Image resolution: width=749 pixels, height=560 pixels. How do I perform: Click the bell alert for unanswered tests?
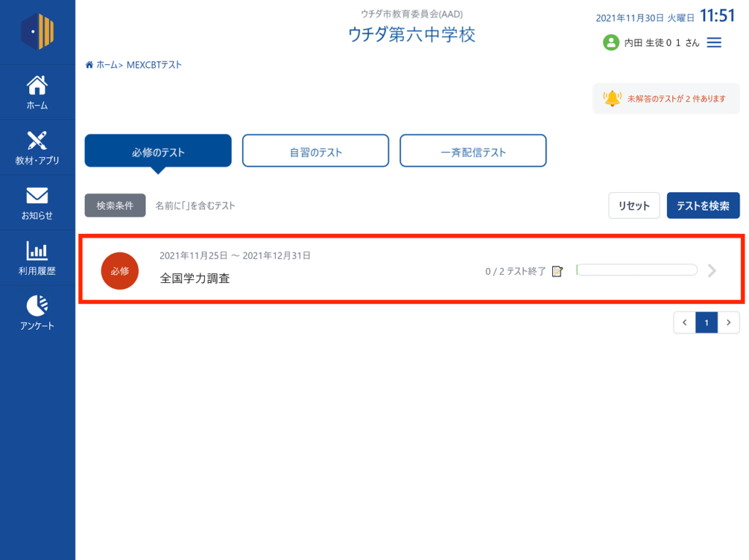tap(612, 99)
